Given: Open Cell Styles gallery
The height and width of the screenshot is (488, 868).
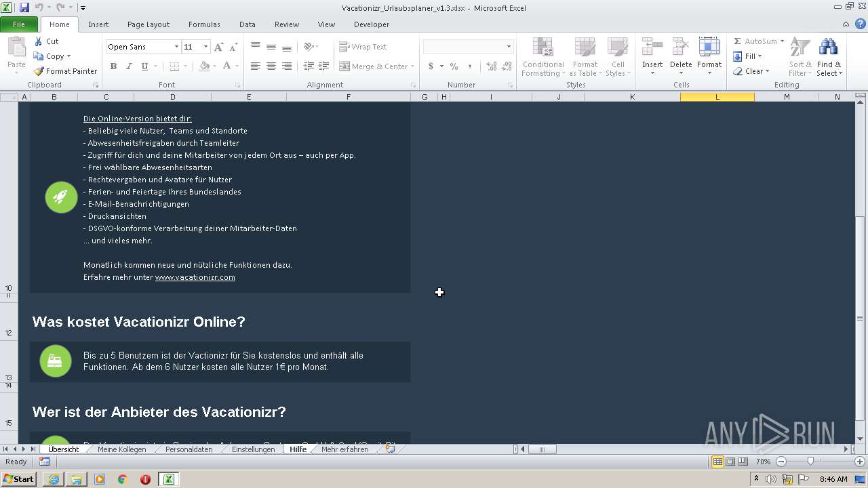Looking at the screenshot, I should click(616, 57).
